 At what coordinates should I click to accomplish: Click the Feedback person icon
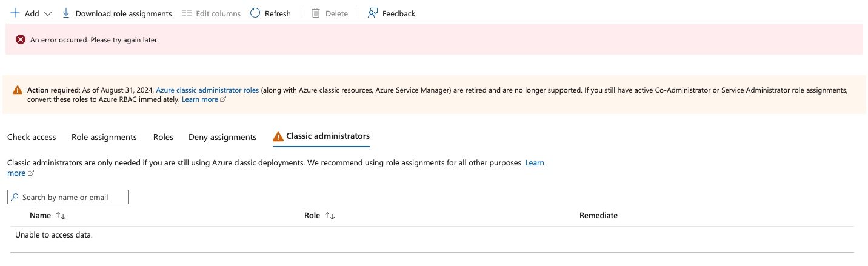click(x=373, y=13)
